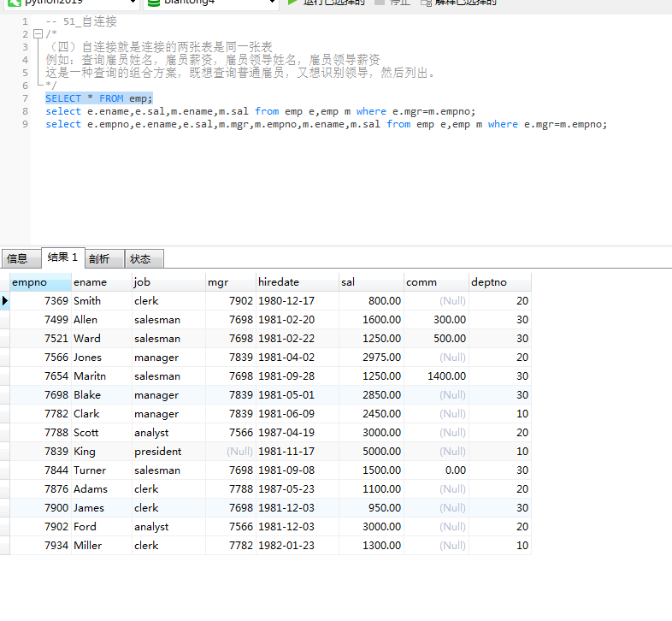Select Miller's mgr 7782 cell
The image size is (672, 621).
point(231,546)
